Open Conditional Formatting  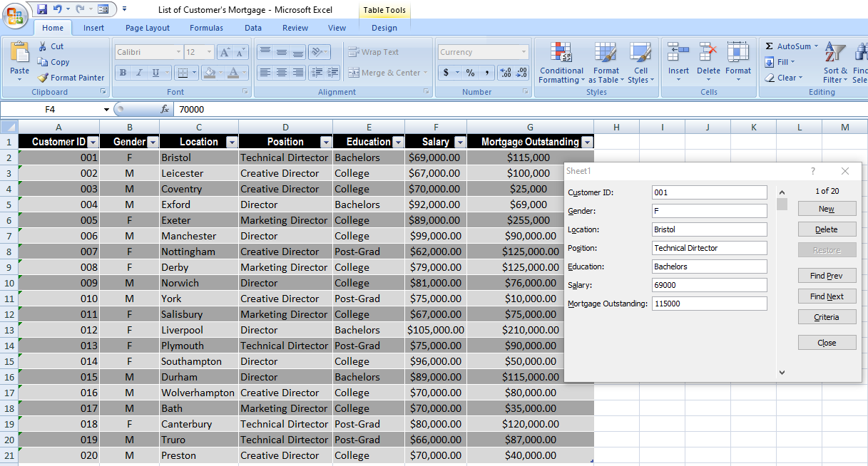coord(561,62)
